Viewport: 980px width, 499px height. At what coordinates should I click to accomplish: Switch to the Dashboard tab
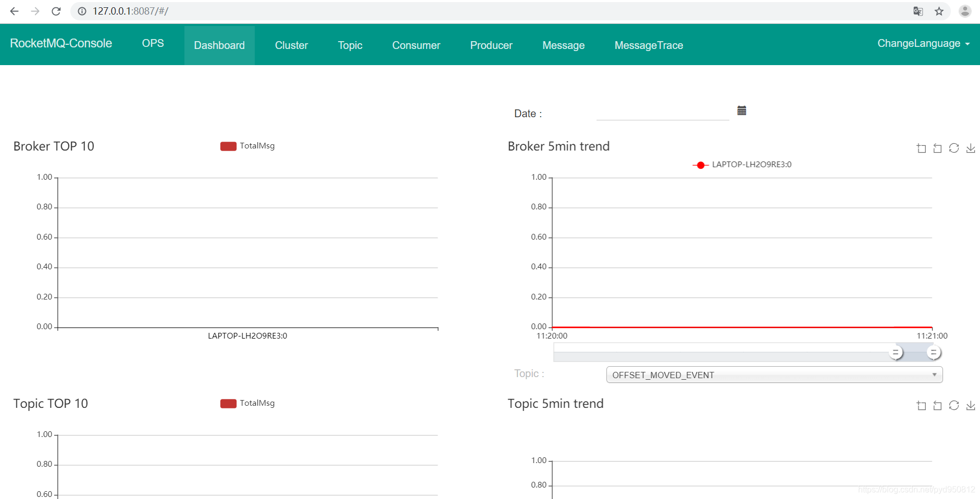pos(219,45)
